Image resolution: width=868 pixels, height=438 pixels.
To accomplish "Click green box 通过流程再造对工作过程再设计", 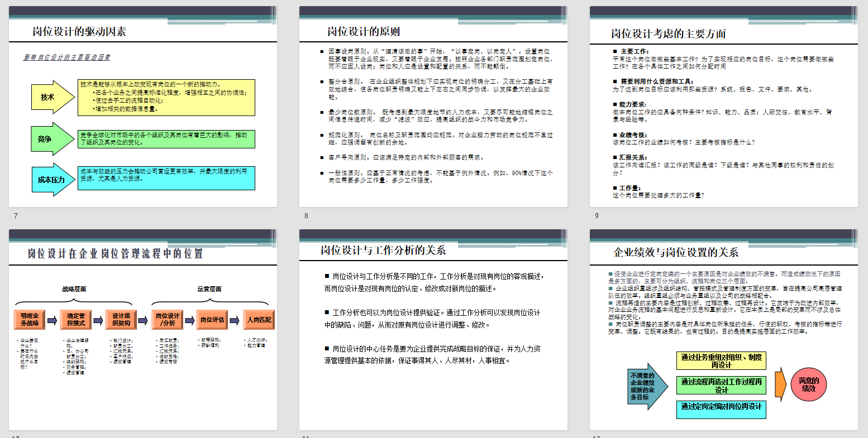I will point(721,386).
